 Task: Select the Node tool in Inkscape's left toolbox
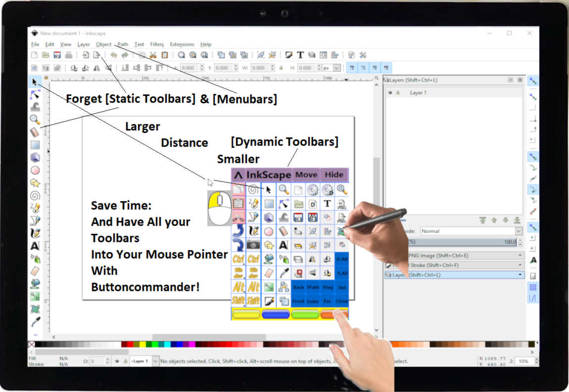coord(35,94)
